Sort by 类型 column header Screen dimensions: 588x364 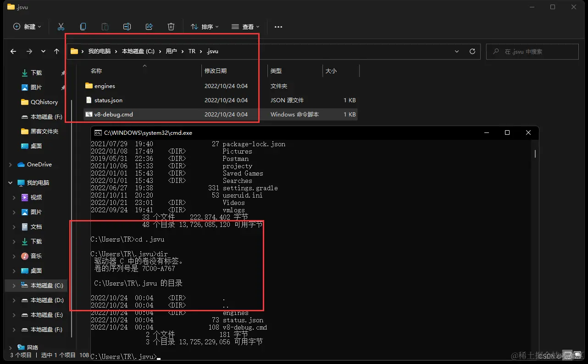coord(276,71)
